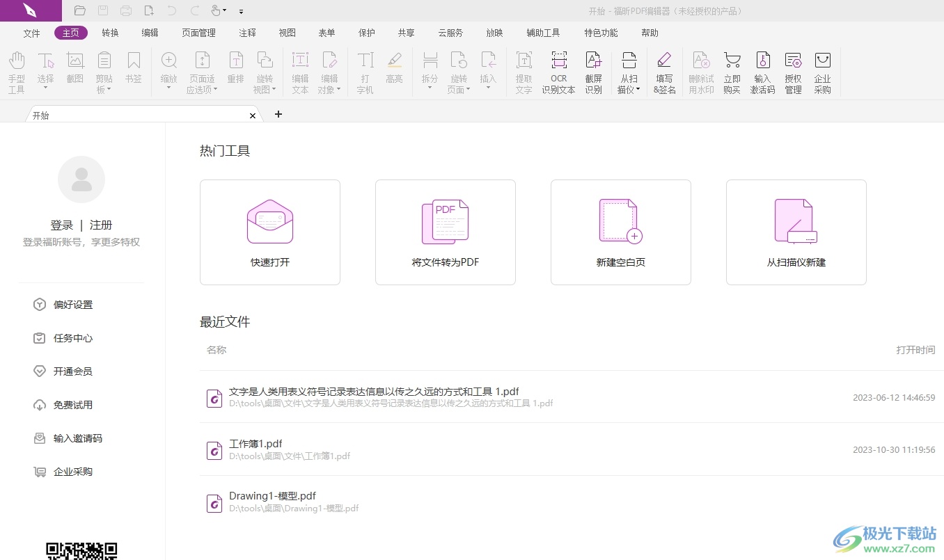Click the Name (名称) column header
The image size is (944, 560).
click(217, 350)
